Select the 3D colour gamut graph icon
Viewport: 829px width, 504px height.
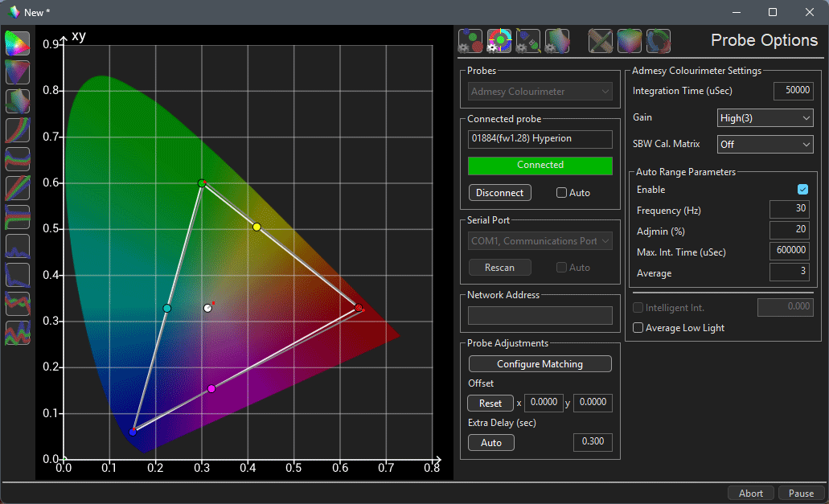pyautogui.click(x=17, y=101)
